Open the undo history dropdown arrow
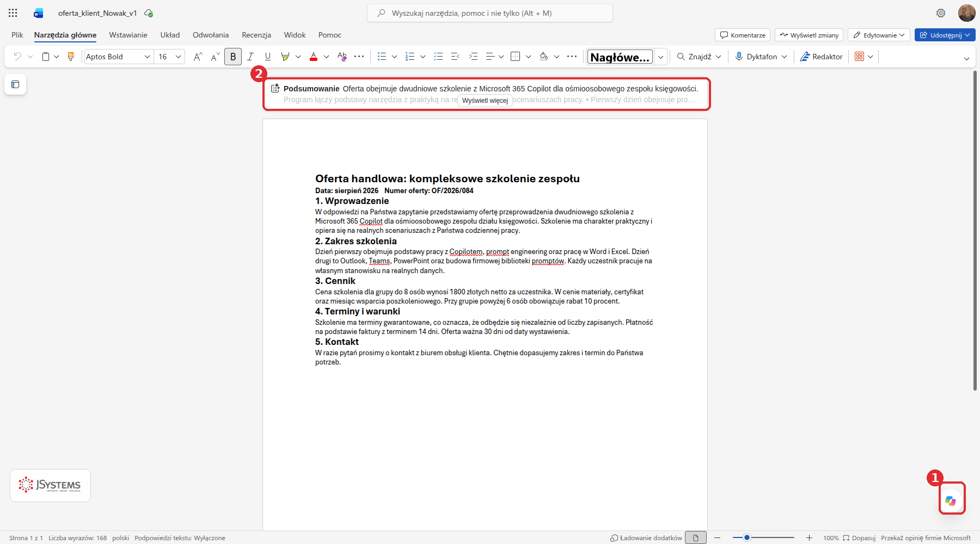 [30, 57]
